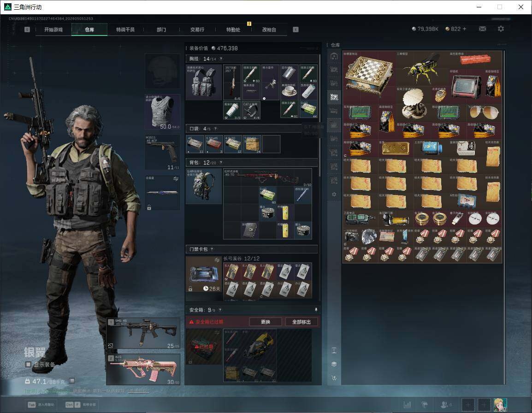Select the blue lens item in warehouse

point(431,148)
